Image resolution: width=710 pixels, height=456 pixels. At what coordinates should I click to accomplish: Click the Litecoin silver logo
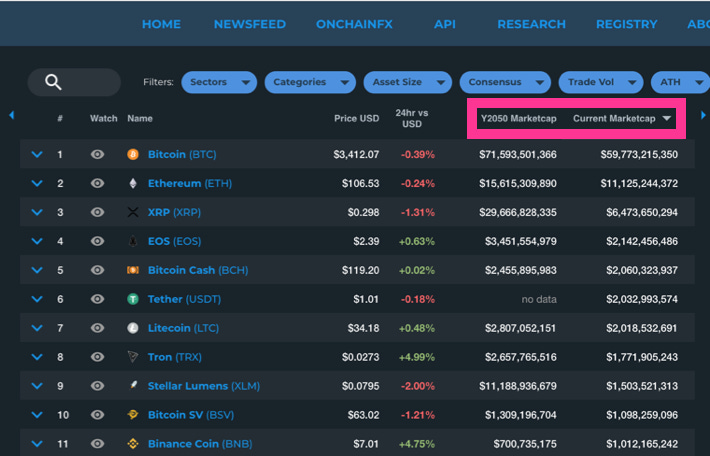tap(133, 328)
